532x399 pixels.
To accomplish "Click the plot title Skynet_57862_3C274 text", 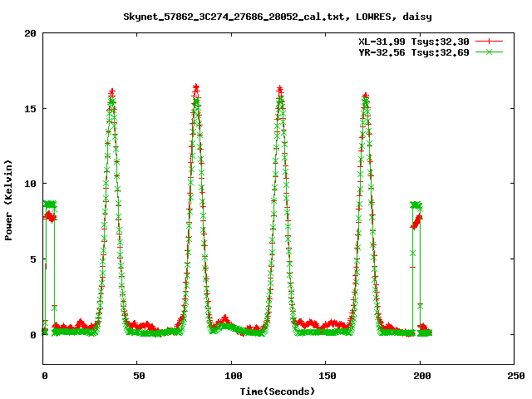I will (x=277, y=16).
